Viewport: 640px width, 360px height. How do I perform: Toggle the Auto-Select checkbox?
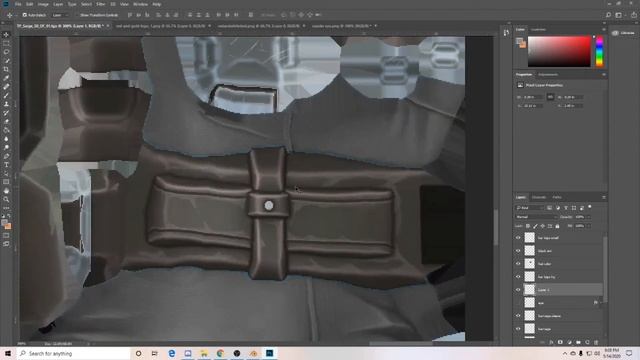(x=24, y=15)
